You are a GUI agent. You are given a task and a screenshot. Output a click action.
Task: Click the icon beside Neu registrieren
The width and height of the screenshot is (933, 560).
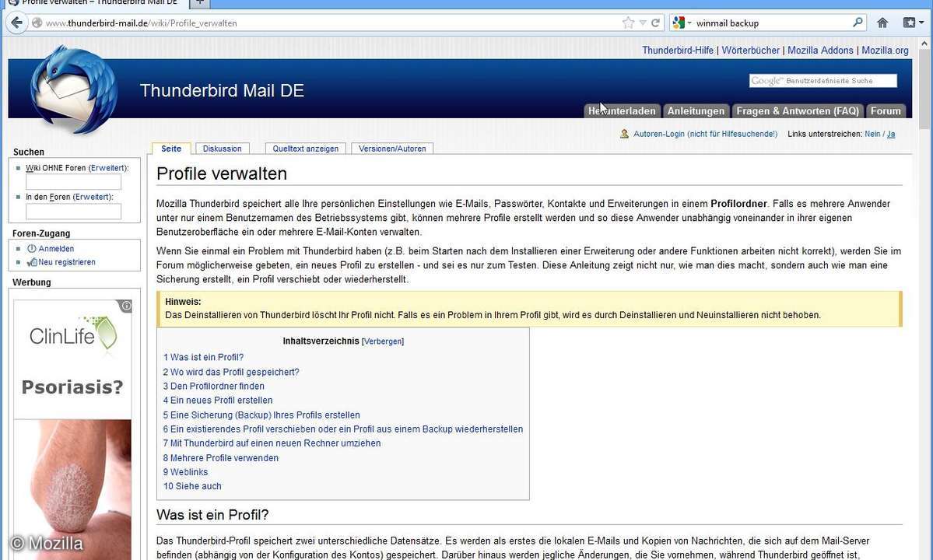pos(32,262)
